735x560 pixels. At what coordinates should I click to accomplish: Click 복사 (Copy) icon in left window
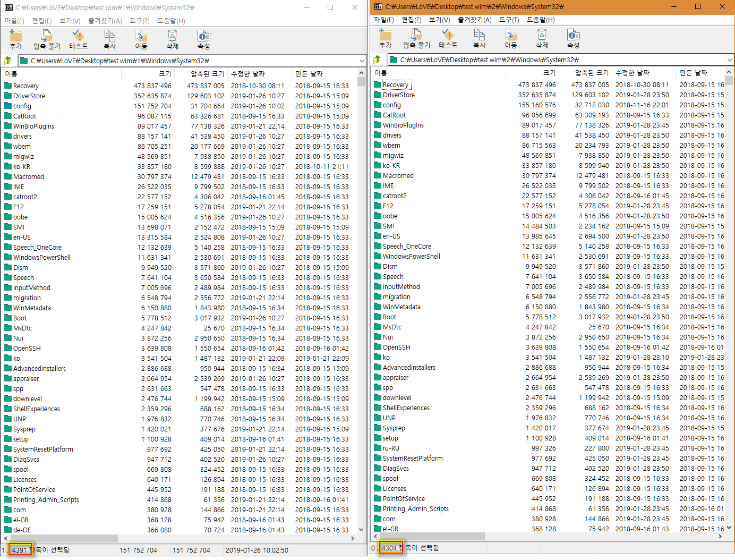click(109, 36)
